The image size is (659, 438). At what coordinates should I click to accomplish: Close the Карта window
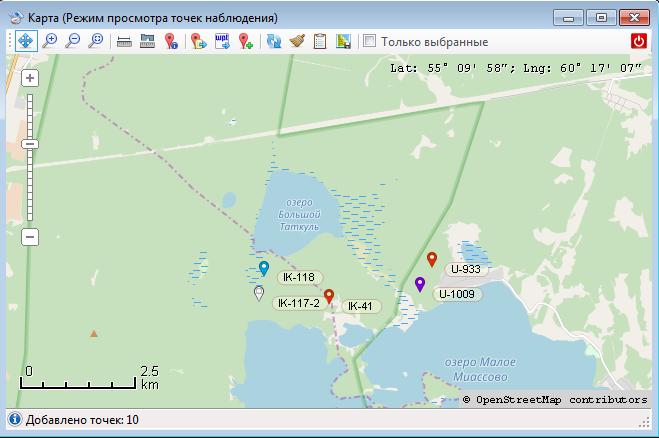pos(635,18)
